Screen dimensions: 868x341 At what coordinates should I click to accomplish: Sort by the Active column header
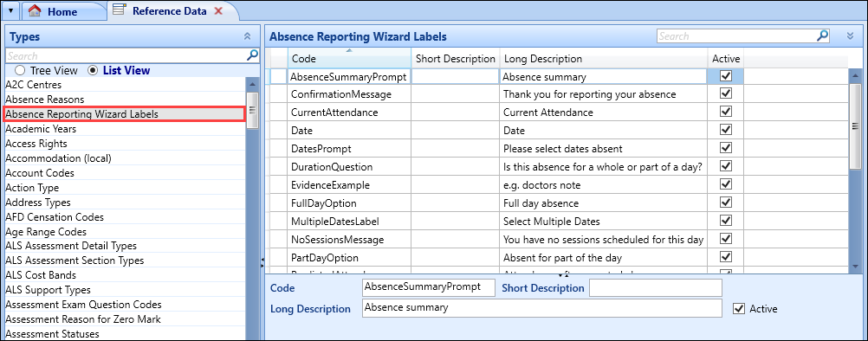[x=726, y=58]
